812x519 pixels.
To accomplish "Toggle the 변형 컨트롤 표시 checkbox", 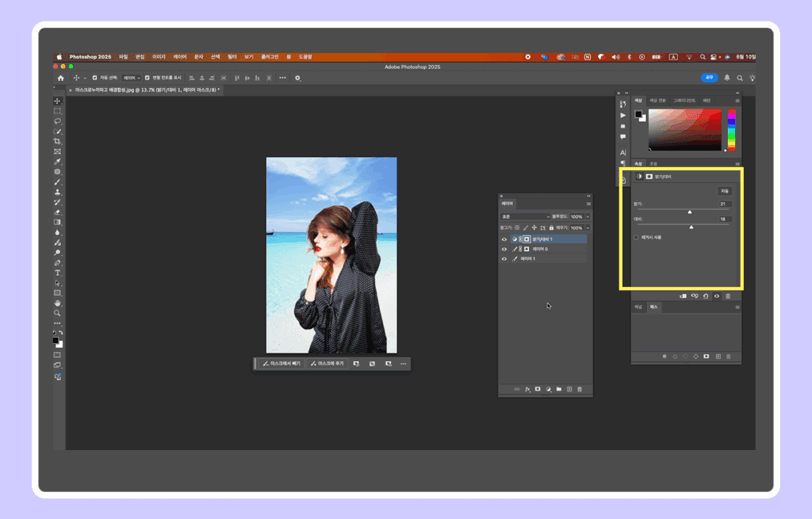I will [147, 78].
